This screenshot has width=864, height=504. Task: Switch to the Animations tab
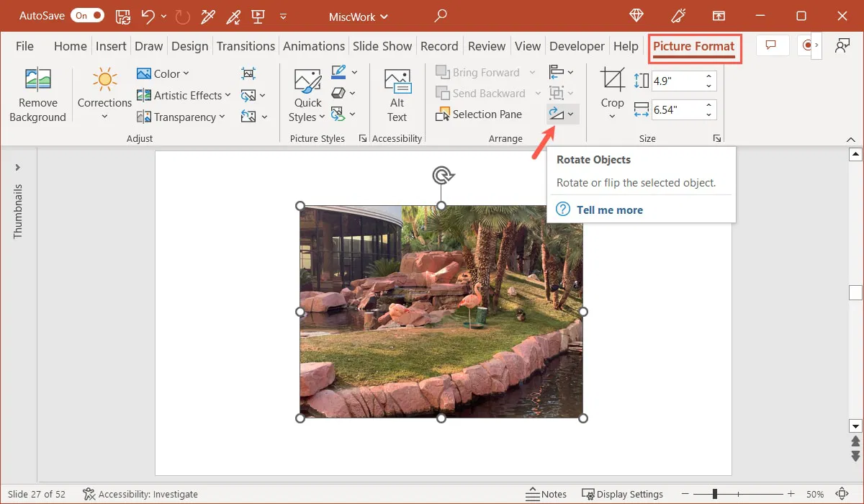tap(314, 45)
